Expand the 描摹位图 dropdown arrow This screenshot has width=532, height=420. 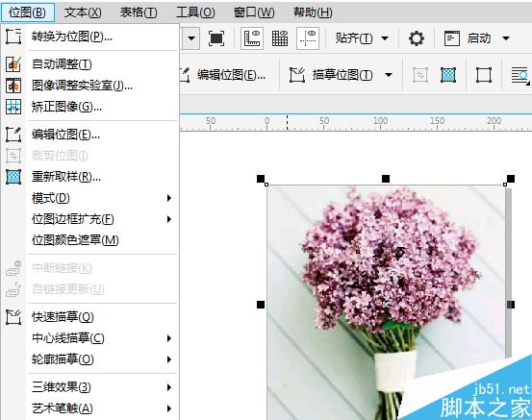coord(389,75)
